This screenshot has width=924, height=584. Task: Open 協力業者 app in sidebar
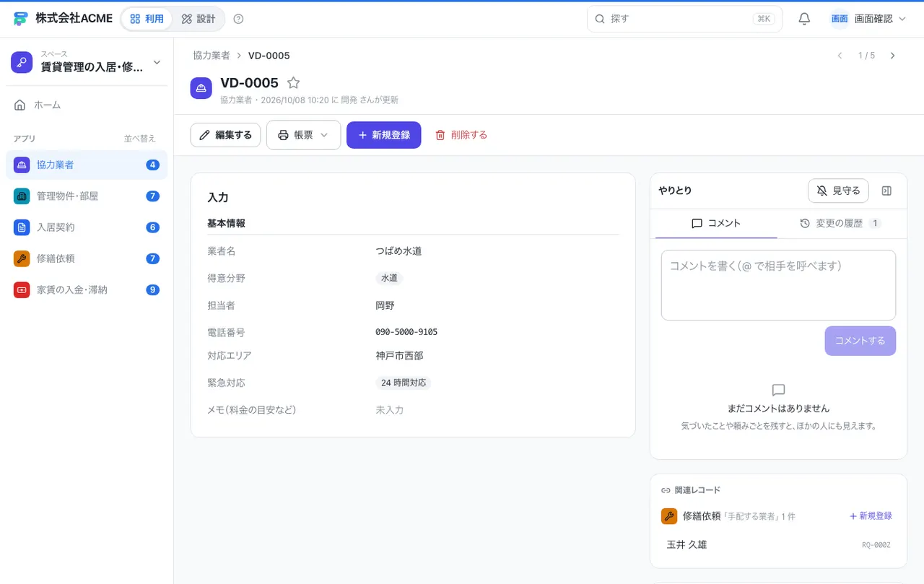coord(87,165)
